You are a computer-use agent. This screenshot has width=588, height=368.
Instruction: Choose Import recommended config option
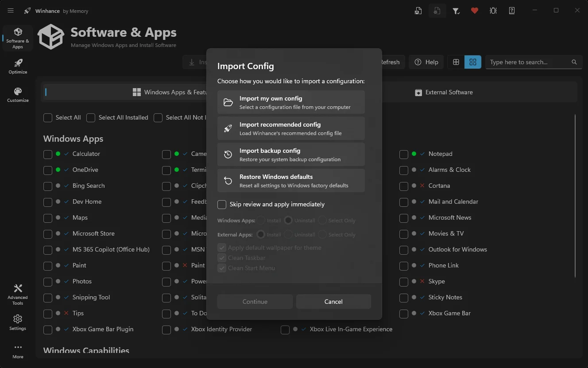click(291, 128)
